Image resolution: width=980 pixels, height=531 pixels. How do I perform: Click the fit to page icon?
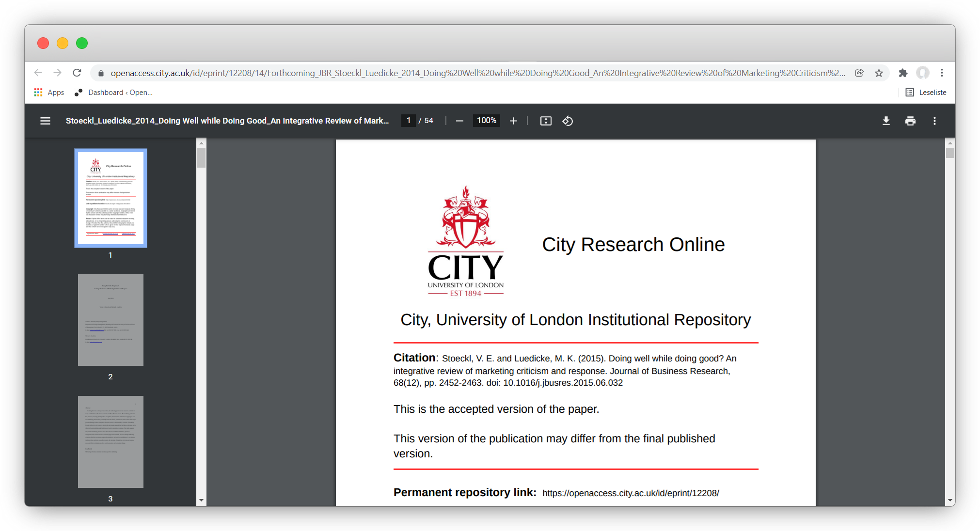pyautogui.click(x=546, y=121)
